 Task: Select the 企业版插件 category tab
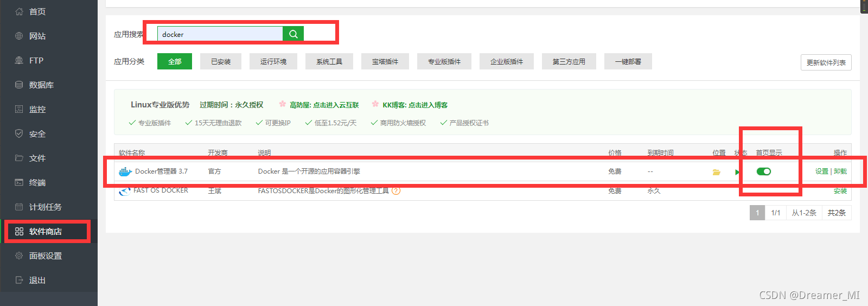pos(507,61)
